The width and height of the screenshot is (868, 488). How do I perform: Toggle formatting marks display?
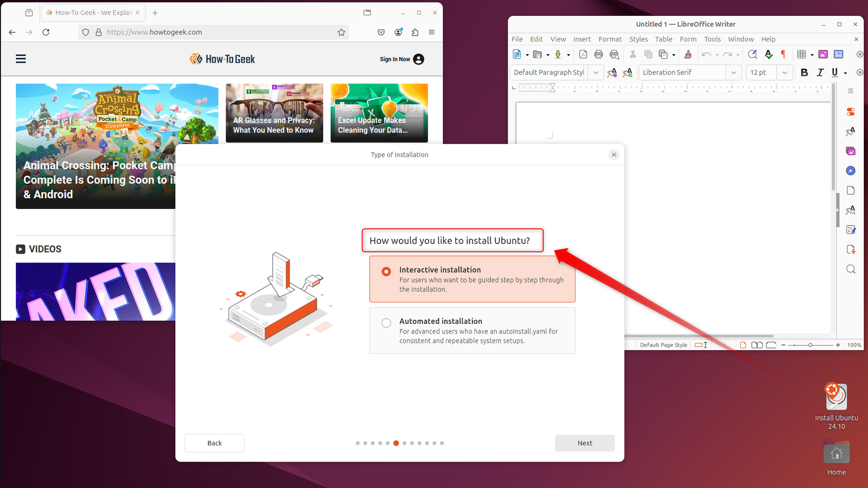[783, 54]
